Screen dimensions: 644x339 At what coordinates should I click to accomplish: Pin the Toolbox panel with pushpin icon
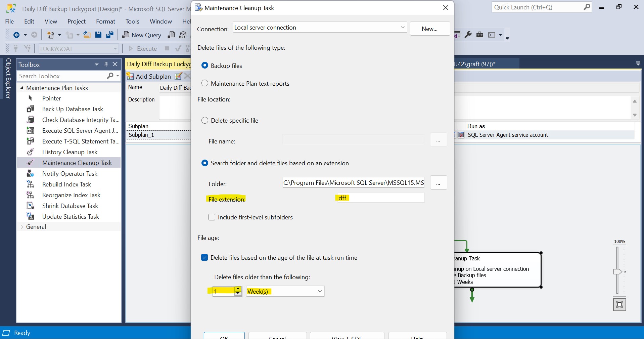(x=106, y=65)
